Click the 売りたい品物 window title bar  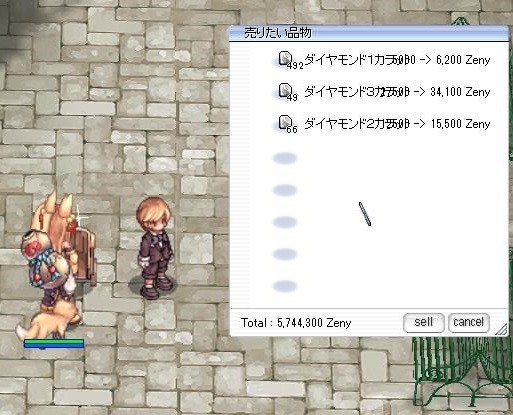point(368,33)
